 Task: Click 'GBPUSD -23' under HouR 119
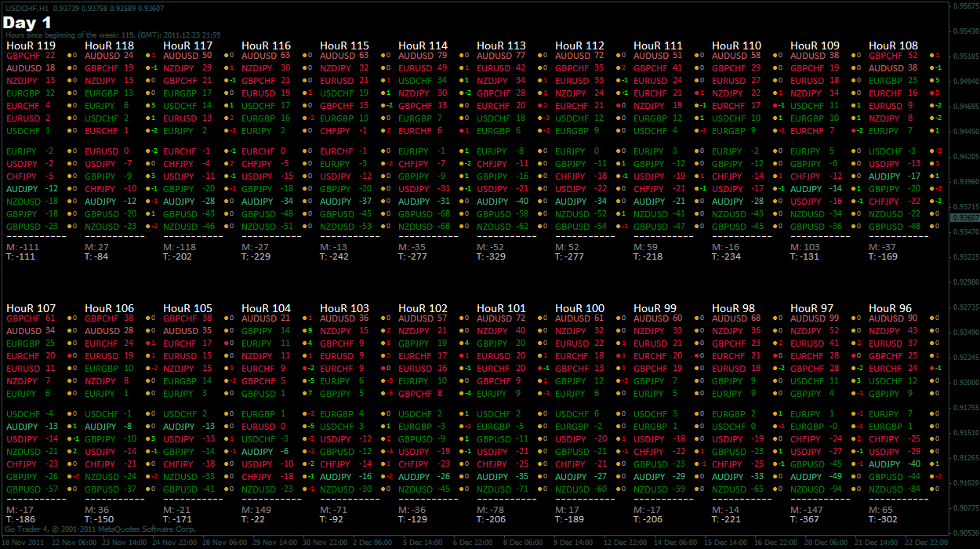point(32,227)
